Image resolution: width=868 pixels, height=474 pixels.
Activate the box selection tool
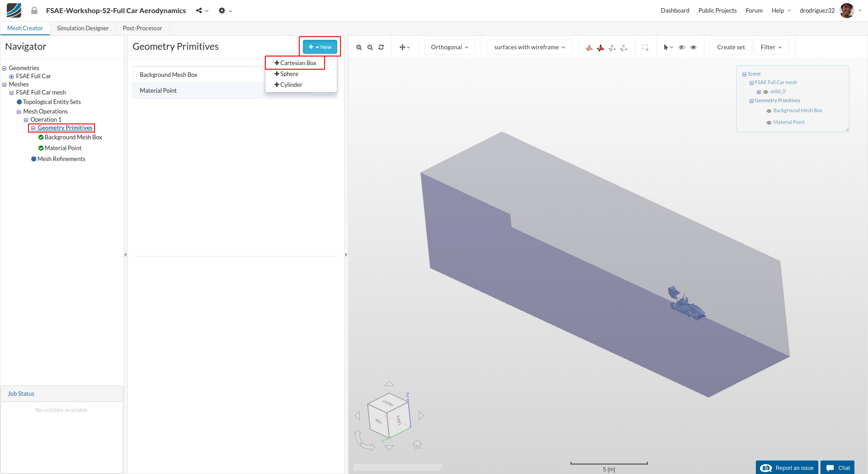click(645, 47)
